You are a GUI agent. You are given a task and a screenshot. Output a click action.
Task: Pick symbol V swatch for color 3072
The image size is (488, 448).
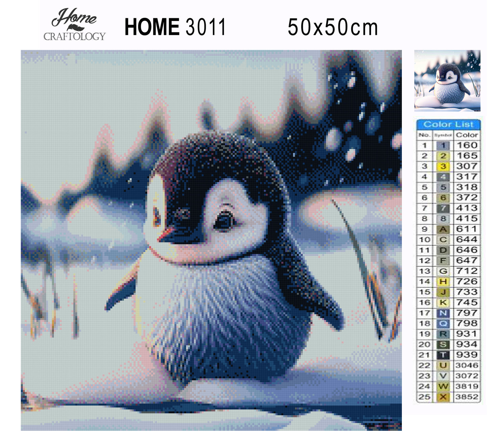(443, 376)
